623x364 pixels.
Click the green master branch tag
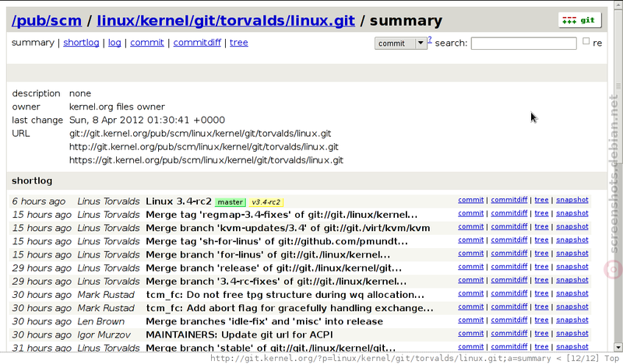click(x=231, y=202)
